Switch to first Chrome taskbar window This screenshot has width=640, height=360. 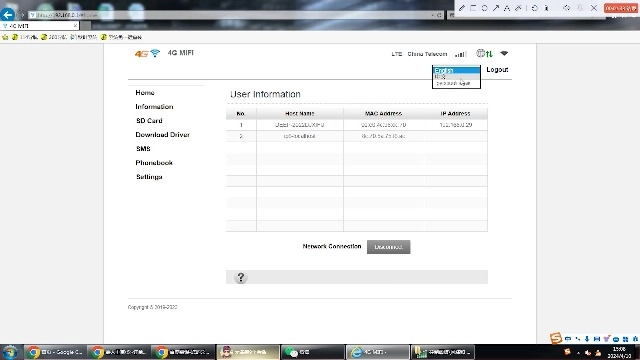tap(55, 352)
